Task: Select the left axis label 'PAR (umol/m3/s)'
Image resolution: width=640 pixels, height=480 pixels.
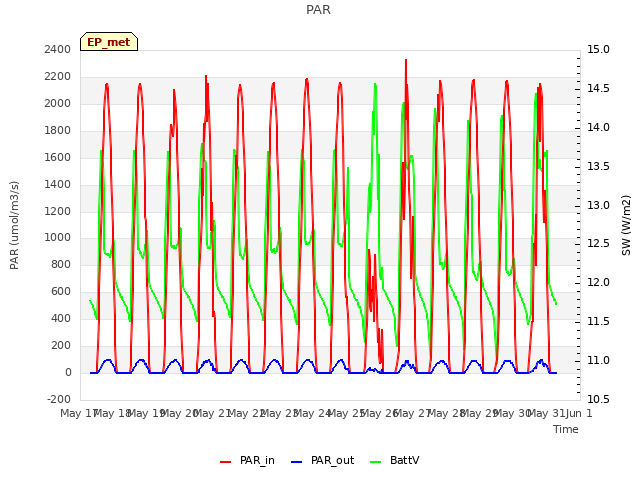Action: 14,225
